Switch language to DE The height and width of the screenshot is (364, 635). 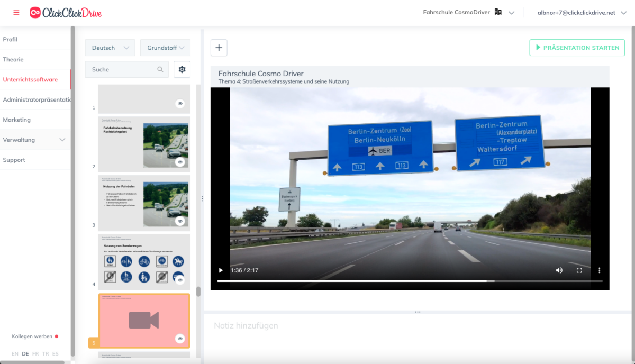(25, 353)
